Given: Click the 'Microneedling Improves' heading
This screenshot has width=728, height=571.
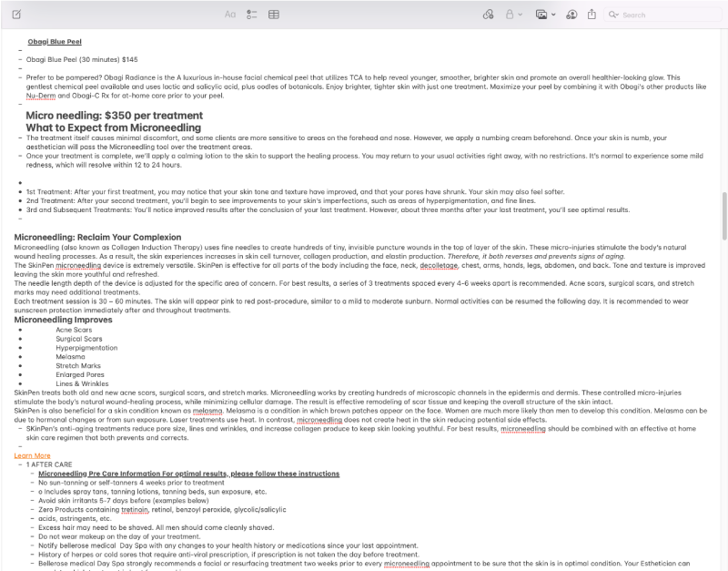Looking at the screenshot, I should [63, 320].
